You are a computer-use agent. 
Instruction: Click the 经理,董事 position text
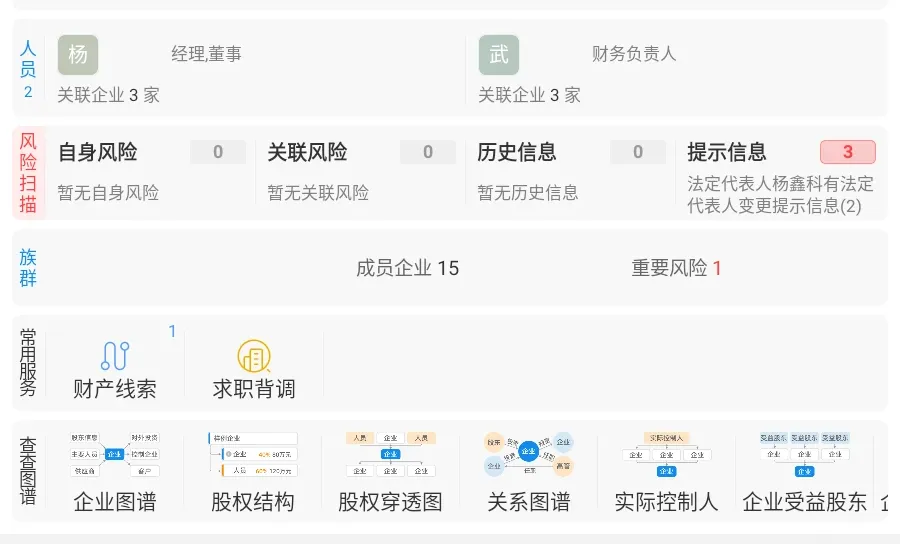point(206,54)
